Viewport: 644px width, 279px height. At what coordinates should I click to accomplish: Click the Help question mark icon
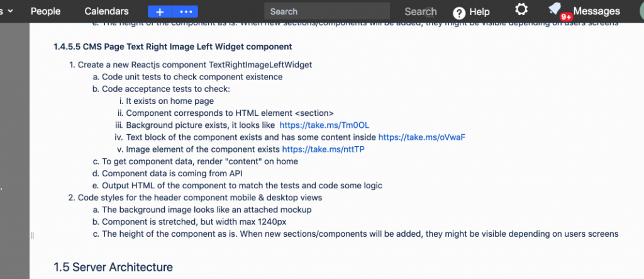click(459, 13)
